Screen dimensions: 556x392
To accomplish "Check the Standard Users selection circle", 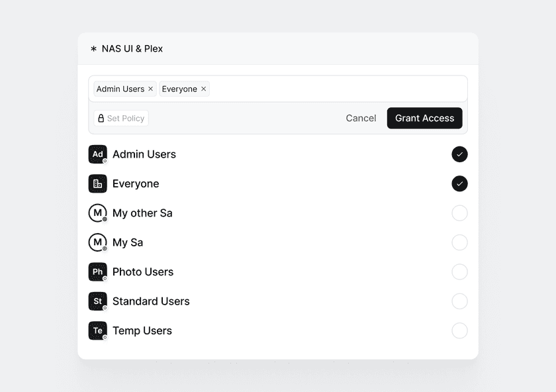I will [459, 301].
